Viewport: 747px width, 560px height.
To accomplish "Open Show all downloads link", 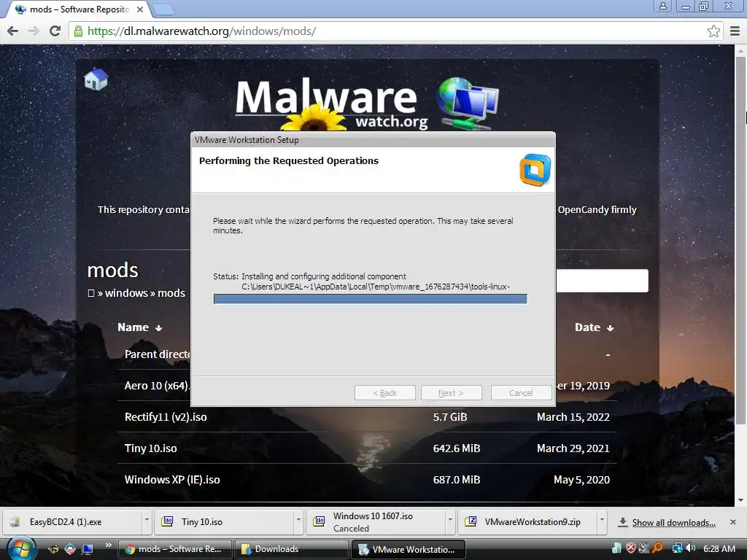I will (673, 522).
